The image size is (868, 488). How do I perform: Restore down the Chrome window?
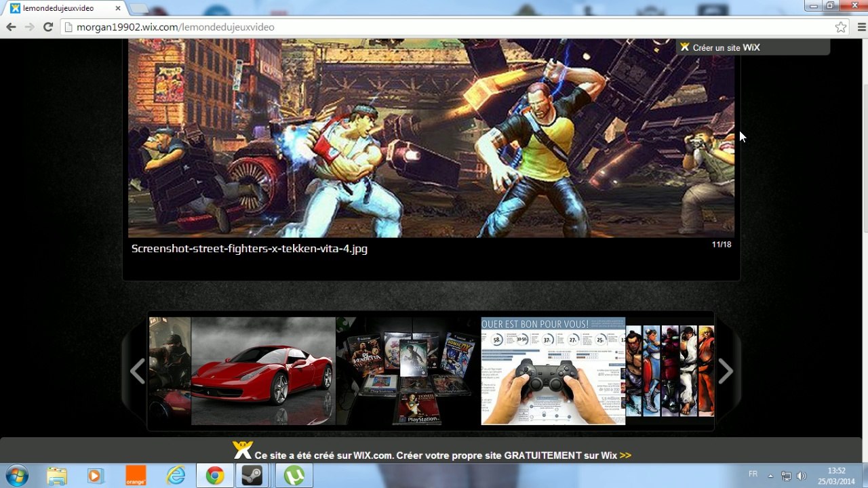click(x=830, y=5)
